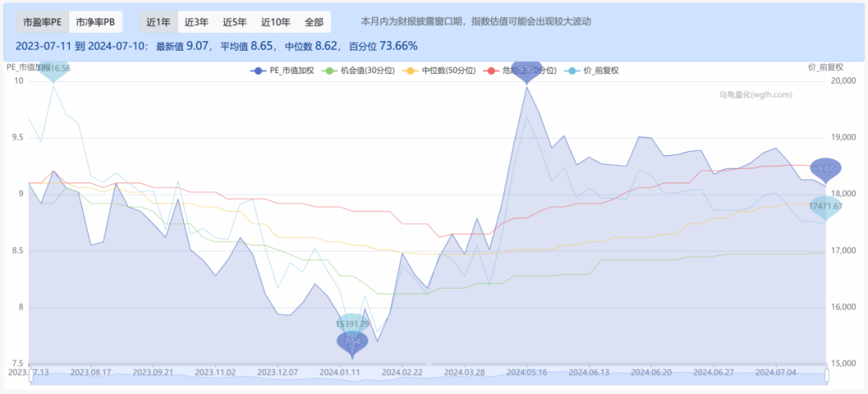Select the 近10年 time range
868x394 pixels.
[x=276, y=23]
